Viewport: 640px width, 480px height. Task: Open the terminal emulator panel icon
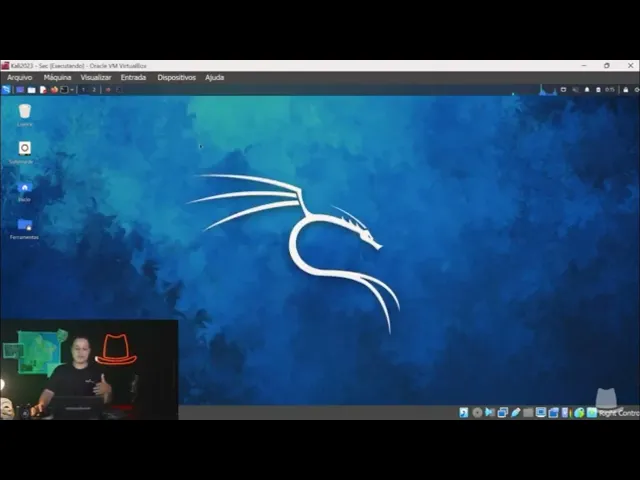point(64,90)
